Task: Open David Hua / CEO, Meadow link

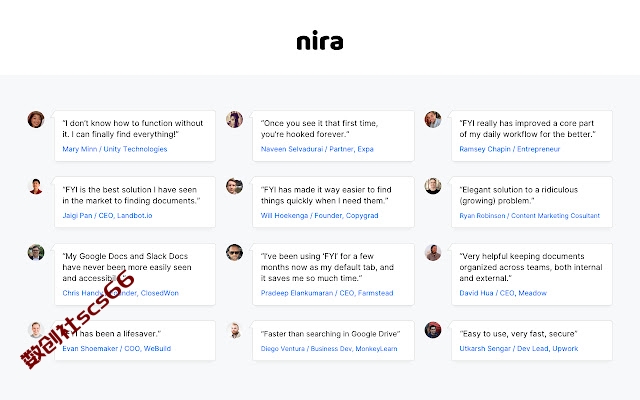Action: (503, 293)
